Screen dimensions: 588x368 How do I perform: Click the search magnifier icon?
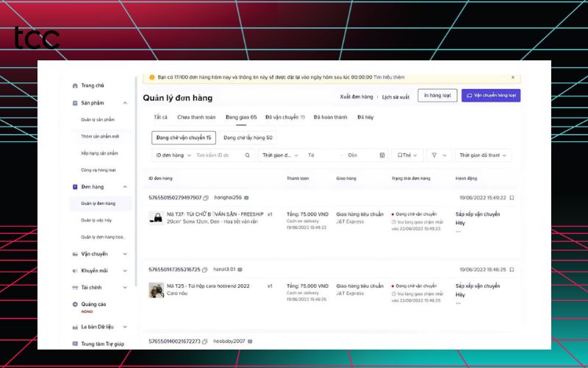tap(248, 155)
